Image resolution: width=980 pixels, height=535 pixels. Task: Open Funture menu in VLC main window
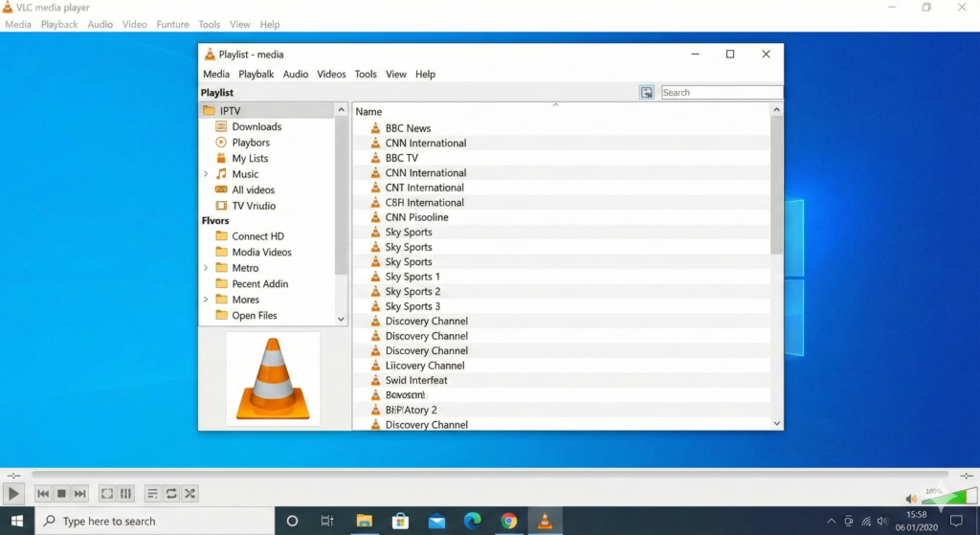click(x=172, y=24)
